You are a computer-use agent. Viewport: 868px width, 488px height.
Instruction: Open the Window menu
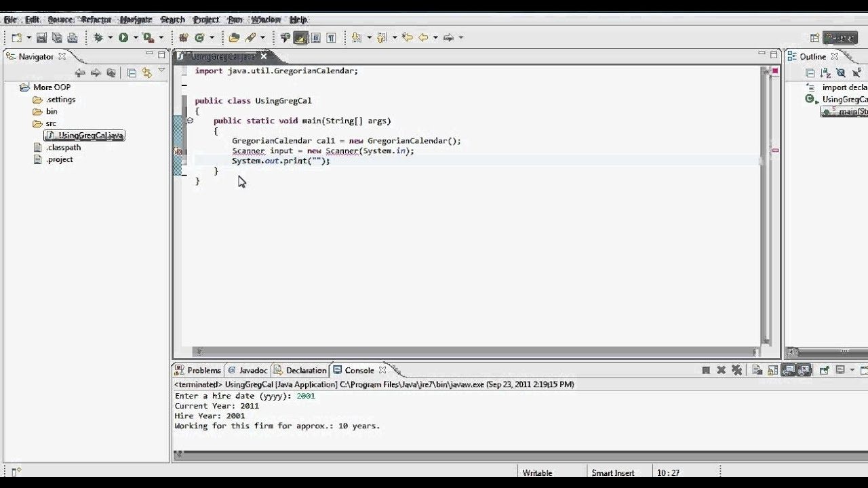point(266,20)
